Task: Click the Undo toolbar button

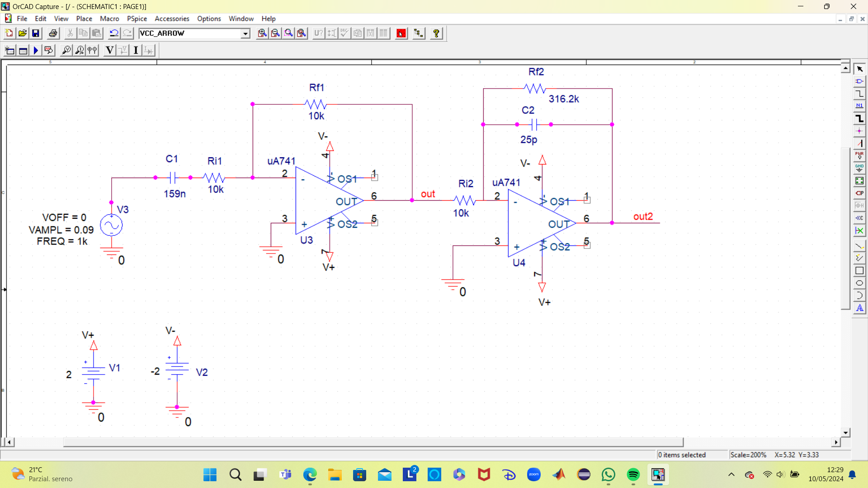Action: [x=114, y=33]
